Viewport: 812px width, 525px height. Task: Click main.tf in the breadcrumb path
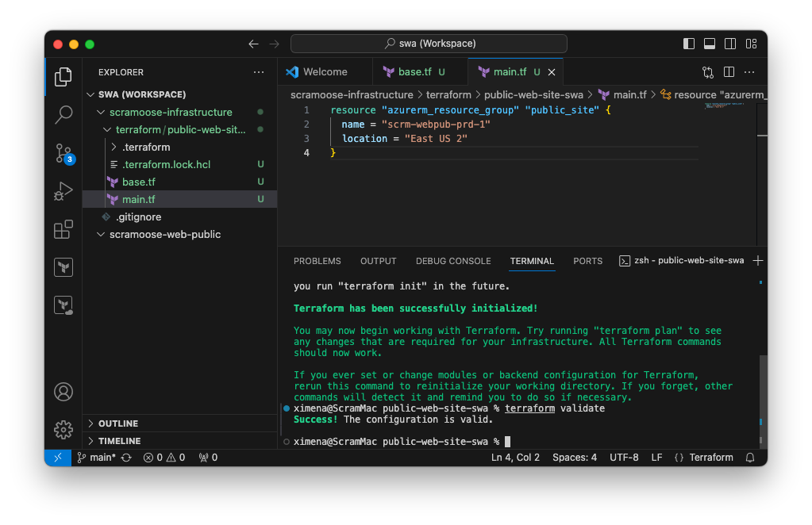click(x=624, y=95)
